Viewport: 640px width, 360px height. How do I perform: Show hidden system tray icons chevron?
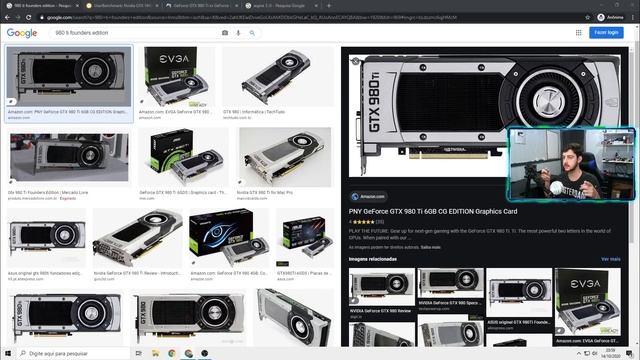(579, 353)
